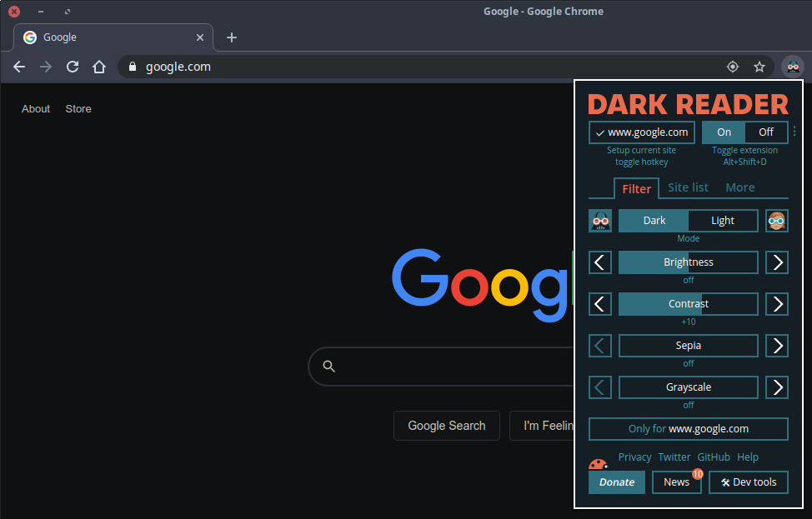Bookmark this page with the star
812x519 pixels.
tap(759, 67)
